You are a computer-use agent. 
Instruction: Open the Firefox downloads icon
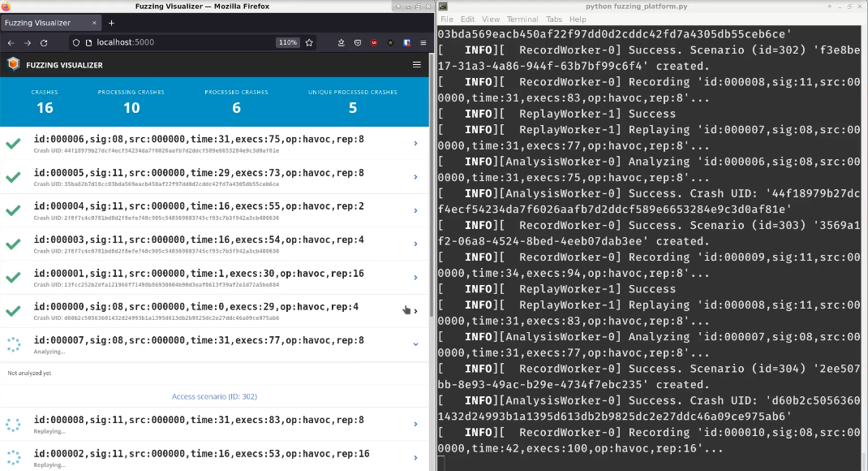click(x=341, y=43)
